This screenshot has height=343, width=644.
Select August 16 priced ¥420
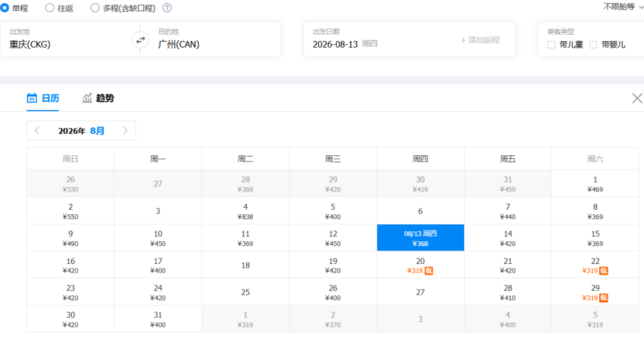click(70, 265)
